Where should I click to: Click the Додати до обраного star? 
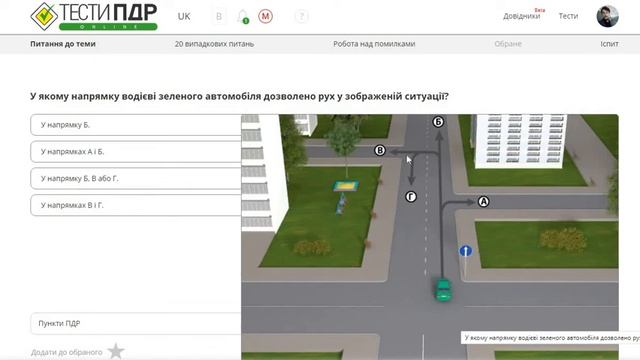point(116,351)
